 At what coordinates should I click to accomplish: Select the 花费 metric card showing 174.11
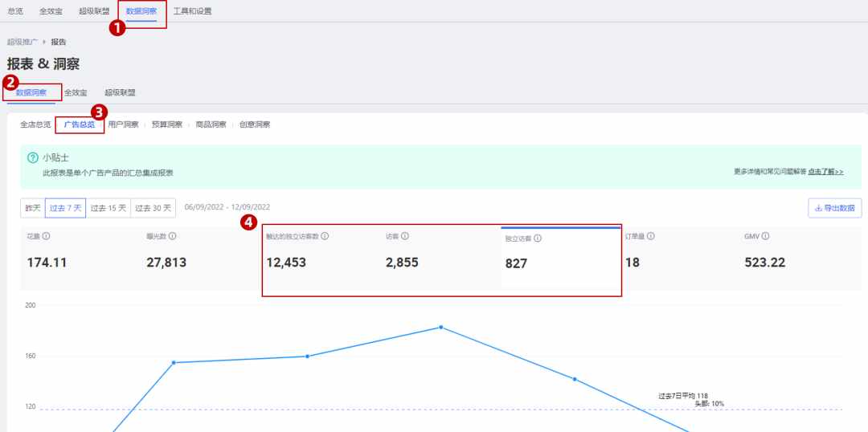(x=80, y=257)
